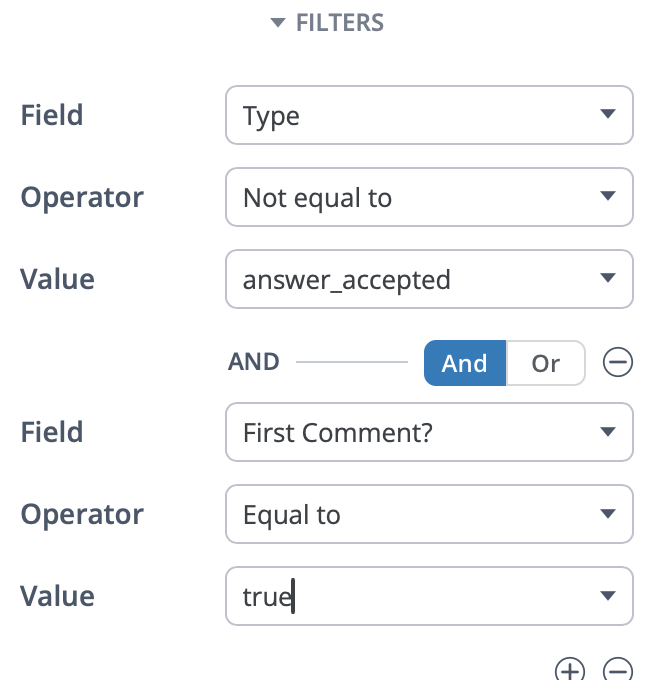666x680 pixels.
Task: Click the Operator label beside 'Not equal to'
Action: pos(82,197)
